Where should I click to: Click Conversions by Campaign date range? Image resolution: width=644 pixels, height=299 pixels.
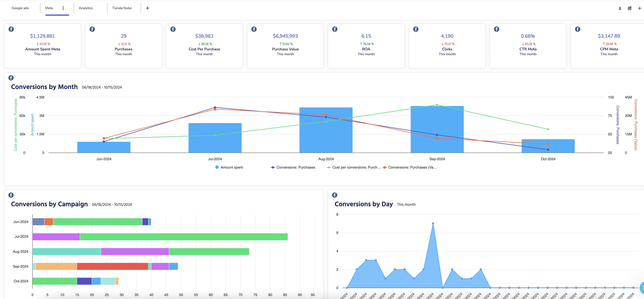[112, 205]
